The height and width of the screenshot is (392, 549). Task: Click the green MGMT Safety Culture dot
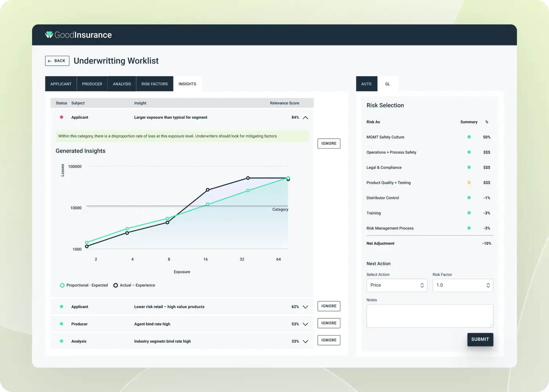(469, 137)
